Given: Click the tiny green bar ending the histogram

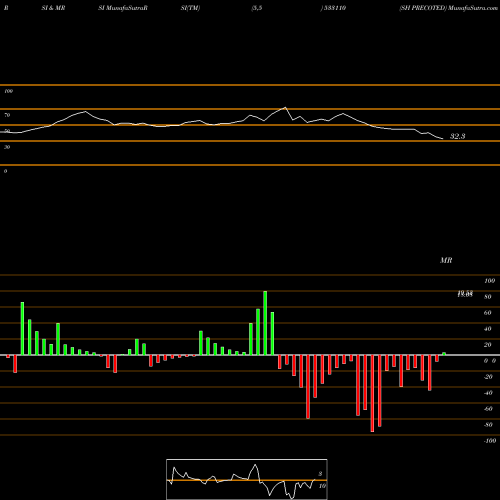Looking at the screenshot, I should click(444, 354).
